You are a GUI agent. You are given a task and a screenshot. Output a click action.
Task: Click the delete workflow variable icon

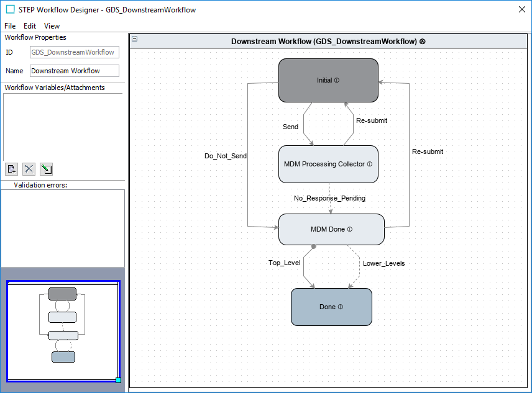[x=29, y=169]
